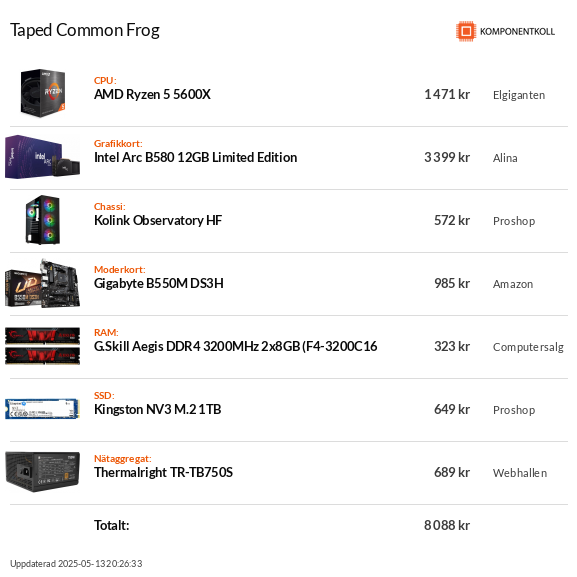
Task: Open the AMD Ryzen 5 5600X link
Action: click(x=152, y=95)
